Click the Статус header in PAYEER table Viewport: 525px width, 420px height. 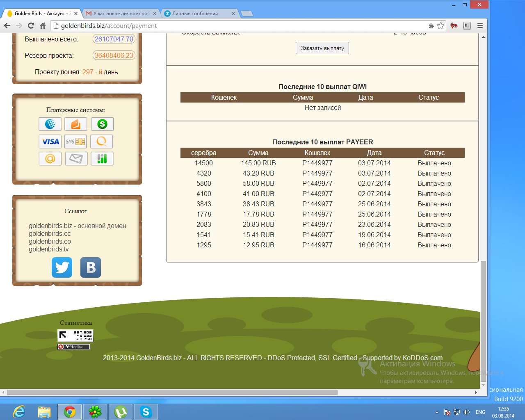click(434, 153)
